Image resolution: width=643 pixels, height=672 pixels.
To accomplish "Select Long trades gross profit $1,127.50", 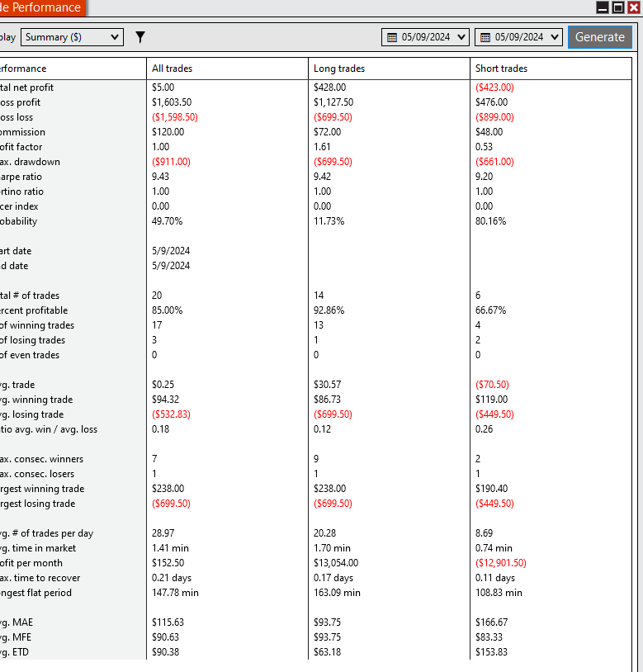I will (x=333, y=102).
